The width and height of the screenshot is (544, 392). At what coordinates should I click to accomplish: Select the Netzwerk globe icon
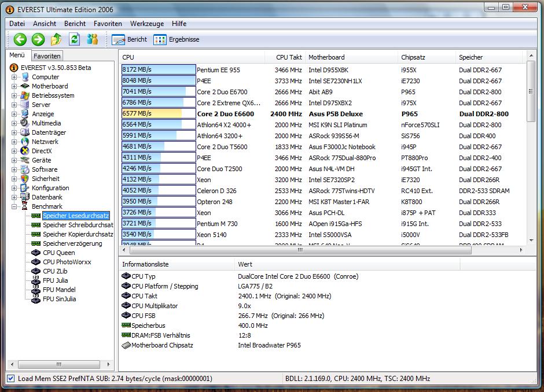click(25, 142)
